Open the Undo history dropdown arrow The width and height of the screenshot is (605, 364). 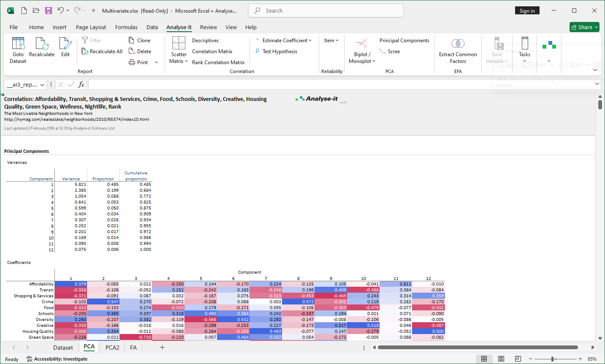(x=68, y=11)
